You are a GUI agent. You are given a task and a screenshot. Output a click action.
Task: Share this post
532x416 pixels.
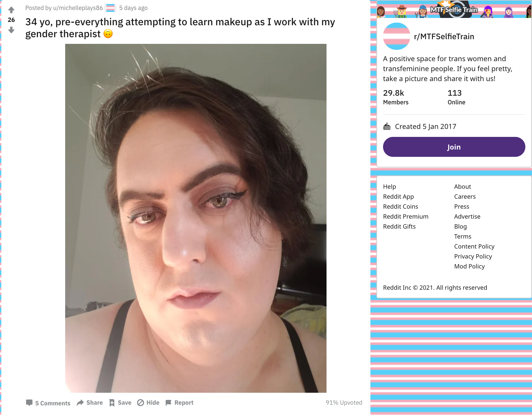click(90, 403)
